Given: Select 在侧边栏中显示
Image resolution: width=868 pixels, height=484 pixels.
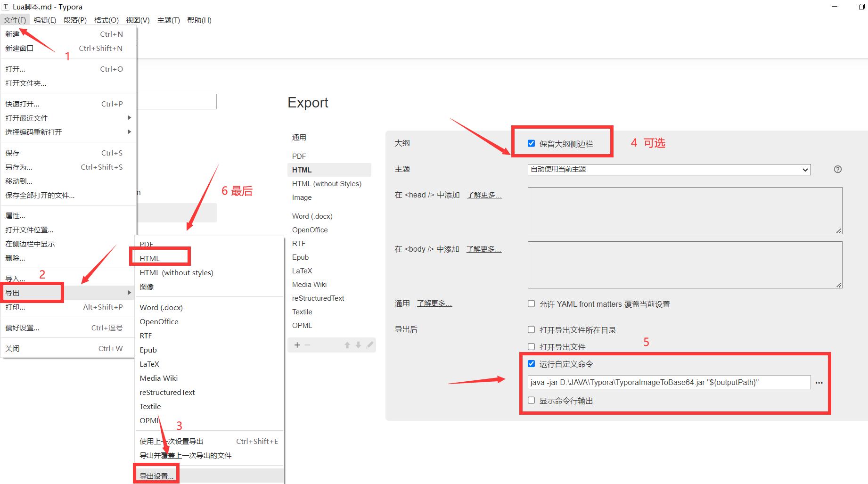Looking at the screenshot, I should click(69, 244).
